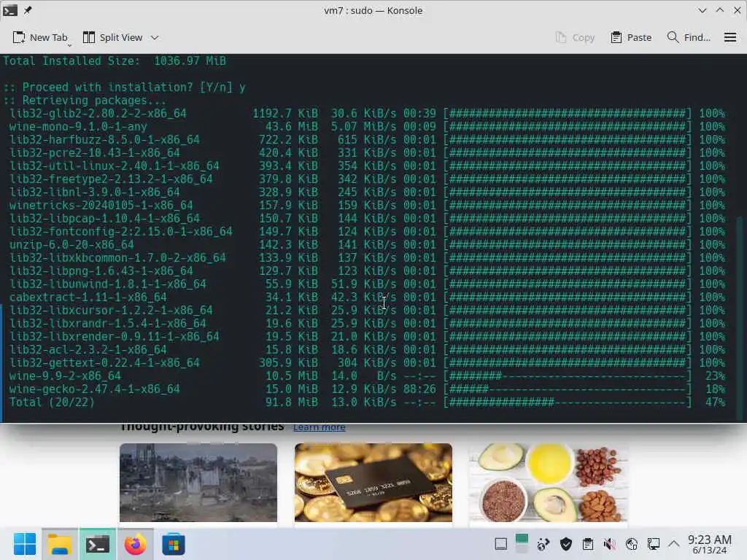Click the Total Installed Size line

[x=115, y=61]
